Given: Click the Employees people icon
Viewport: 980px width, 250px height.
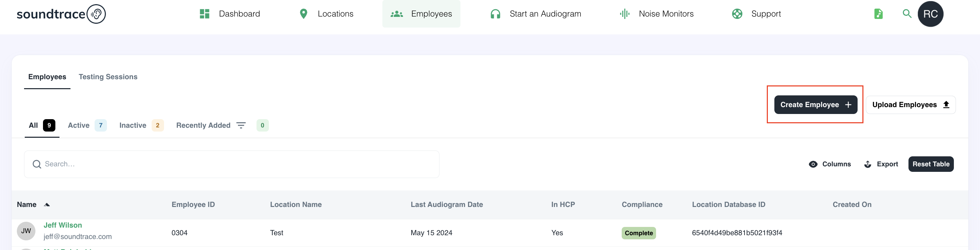Looking at the screenshot, I should [x=397, y=14].
